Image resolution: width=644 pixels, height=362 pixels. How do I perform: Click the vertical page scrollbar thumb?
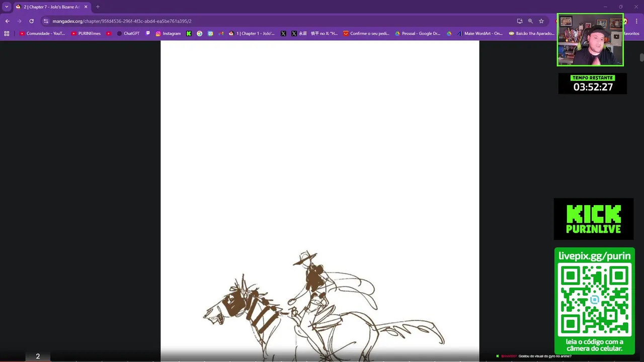pos(641,57)
